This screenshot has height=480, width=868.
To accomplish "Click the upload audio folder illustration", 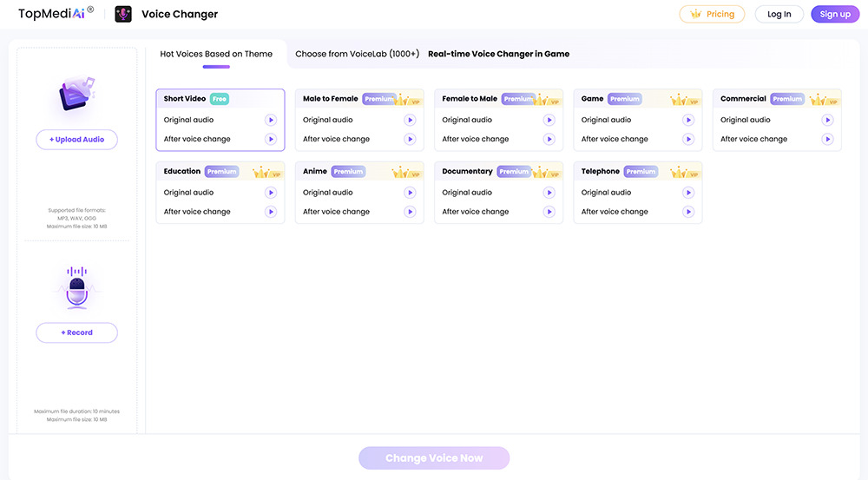I will click(x=76, y=95).
